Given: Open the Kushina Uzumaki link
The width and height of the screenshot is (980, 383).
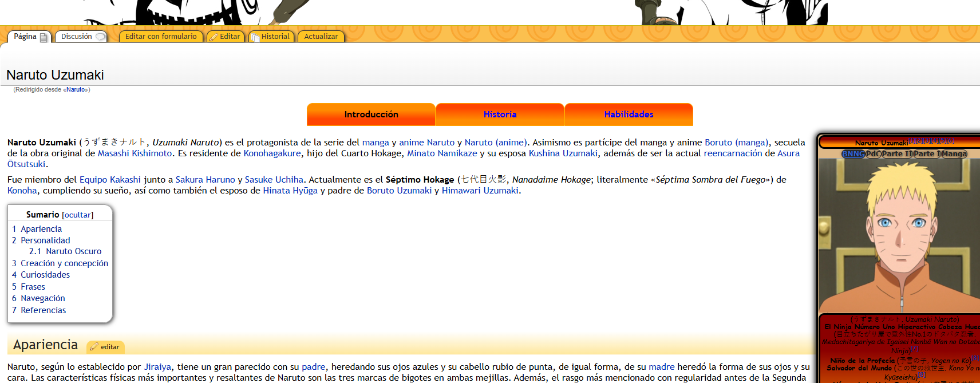Looking at the screenshot, I should 563,153.
